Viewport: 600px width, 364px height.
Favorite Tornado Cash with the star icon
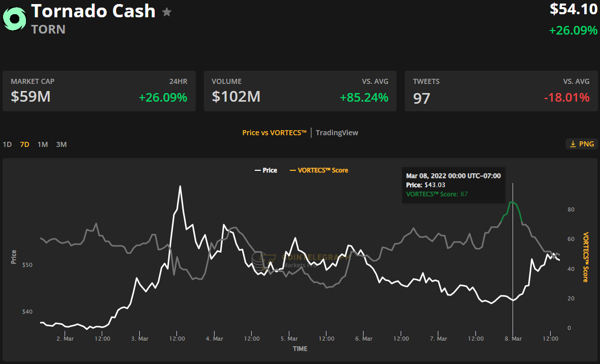(x=167, y=12)
